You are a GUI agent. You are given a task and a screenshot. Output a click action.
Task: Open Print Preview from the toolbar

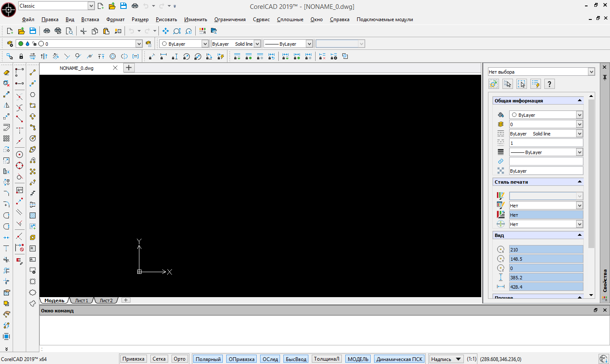click(x=69, y=31)
